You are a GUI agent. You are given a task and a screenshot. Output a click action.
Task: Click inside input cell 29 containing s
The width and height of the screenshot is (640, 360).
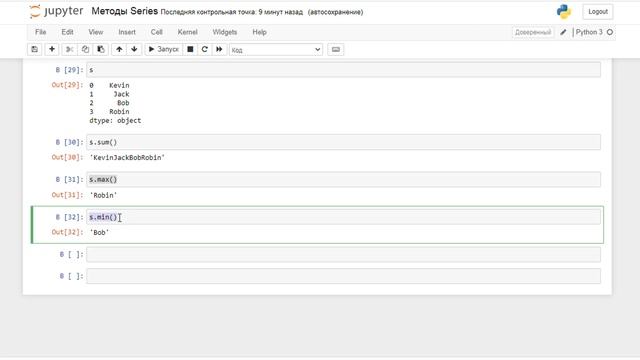pos(343,70)
